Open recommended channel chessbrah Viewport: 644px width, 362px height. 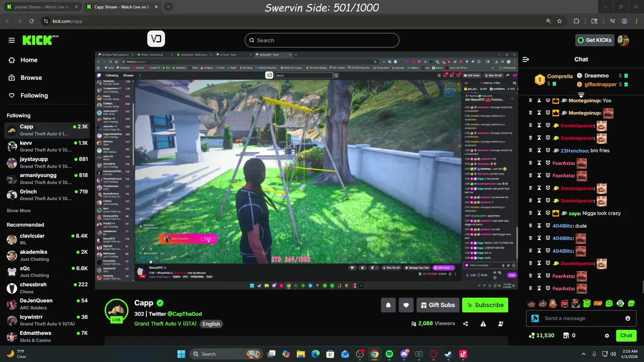coord(47,288)
